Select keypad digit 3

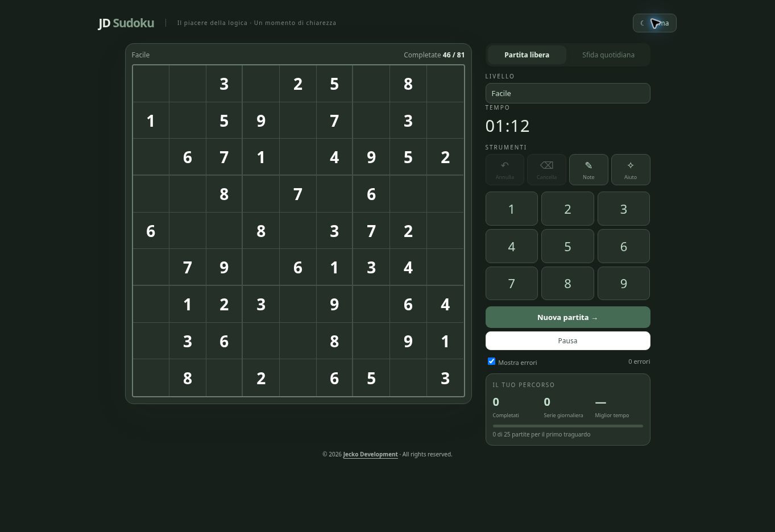[x=624, y=209]
